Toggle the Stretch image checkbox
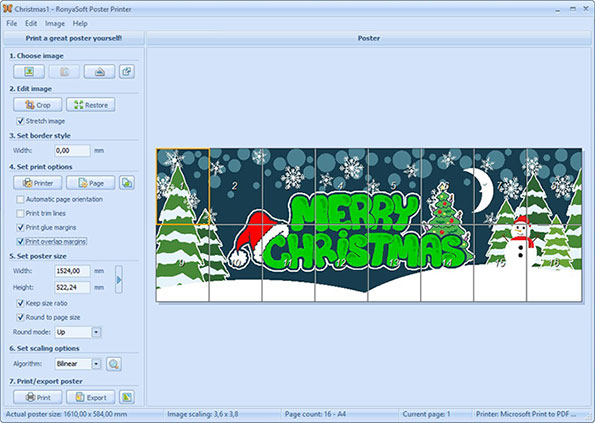This screenshot has height=423, width=595. 20,121
